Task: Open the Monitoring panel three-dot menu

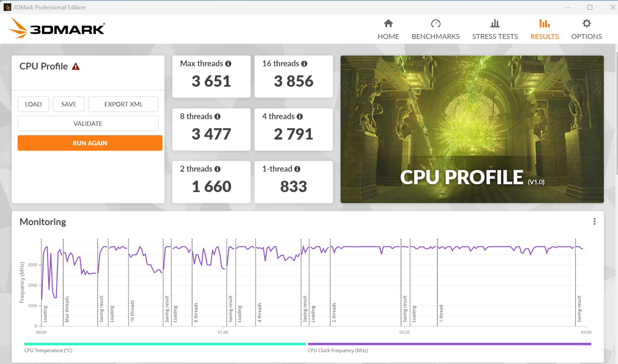Action: pos(594,222)
